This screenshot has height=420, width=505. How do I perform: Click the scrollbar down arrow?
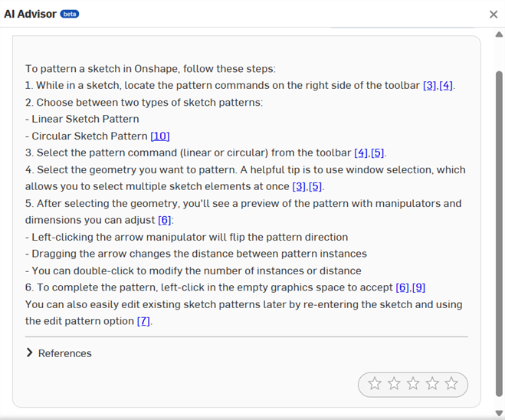pyautogui.click(x=499, y=413)
